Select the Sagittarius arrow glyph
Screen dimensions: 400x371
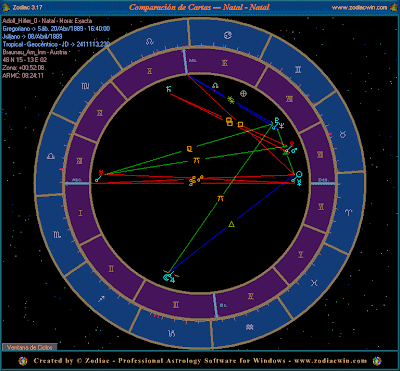pos(102,299)
